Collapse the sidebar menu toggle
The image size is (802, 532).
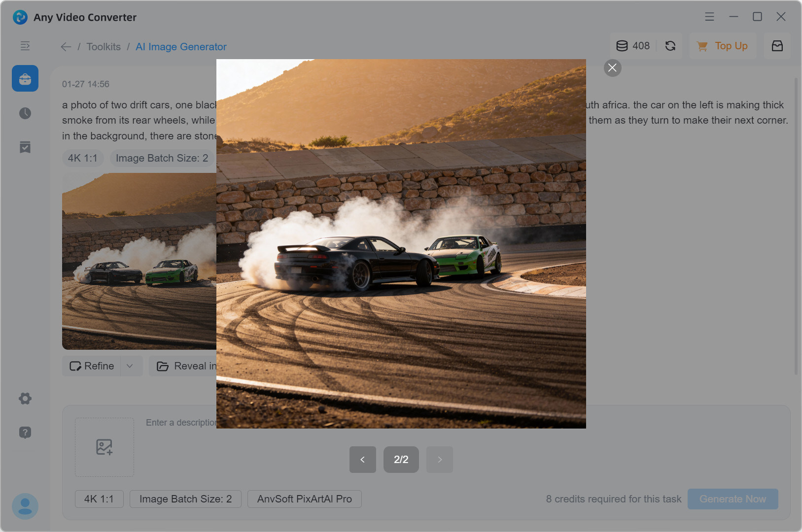tap(25, 46)
